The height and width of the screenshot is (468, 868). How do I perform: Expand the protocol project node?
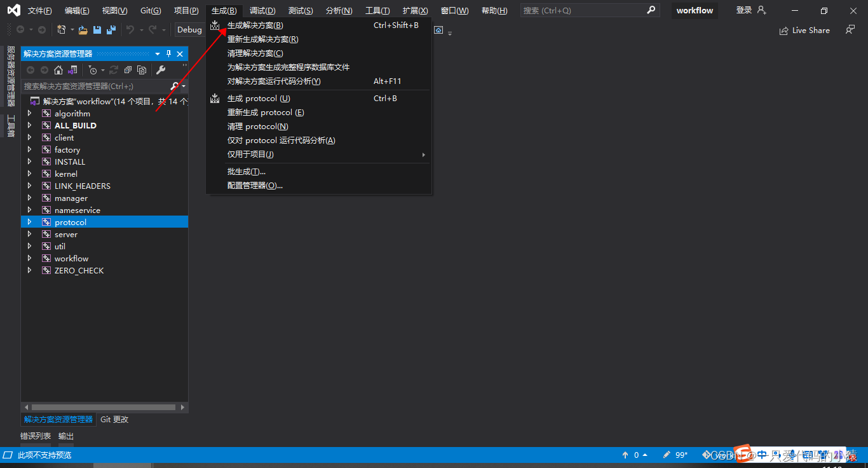coord(29,222)
